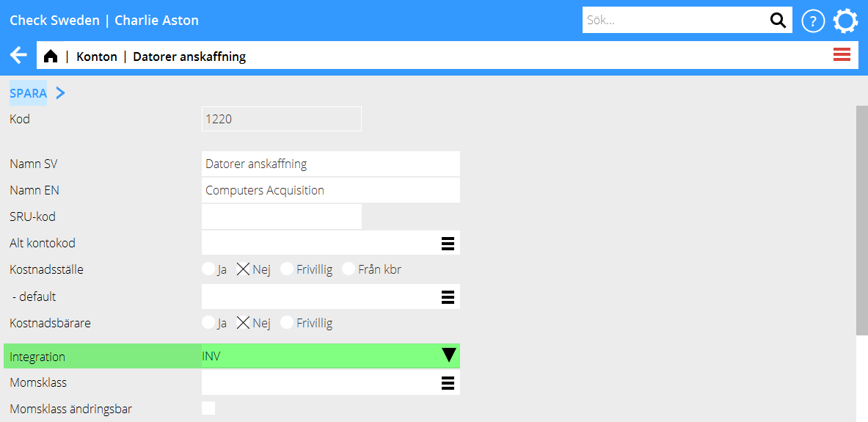
Task: Go to the home icon in breadcrumb
Action: (51, 57)
